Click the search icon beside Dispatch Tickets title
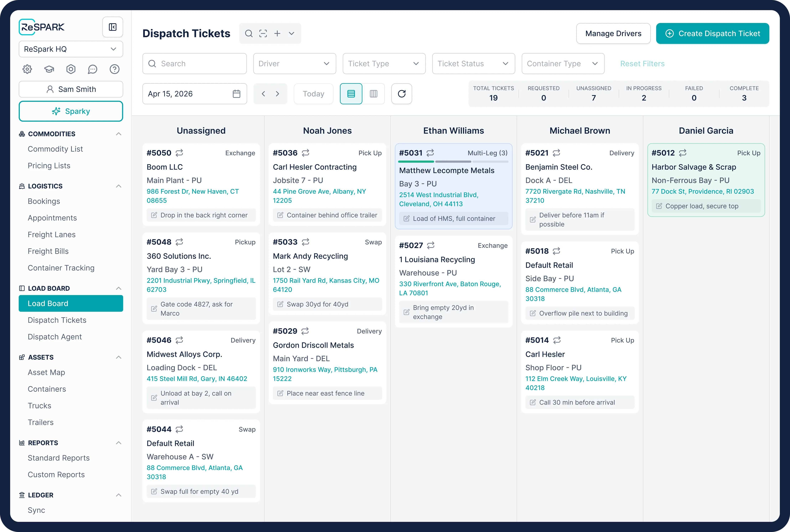Screen dimensions: 790x532 click(x=249, y=34)
